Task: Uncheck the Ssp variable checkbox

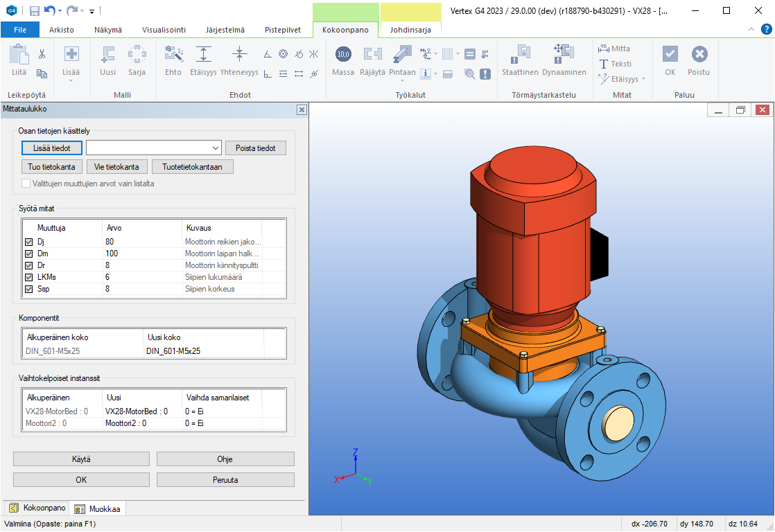Action: coord(28,289)
